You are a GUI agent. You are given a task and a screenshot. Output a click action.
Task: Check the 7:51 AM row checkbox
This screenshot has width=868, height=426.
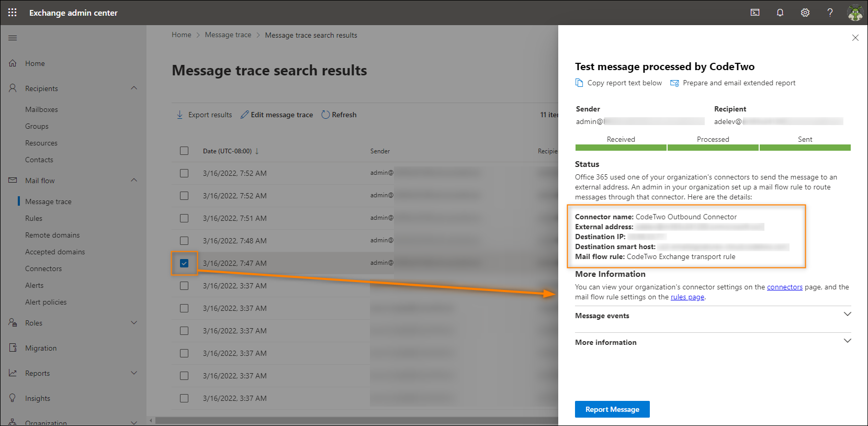[184, 218]
